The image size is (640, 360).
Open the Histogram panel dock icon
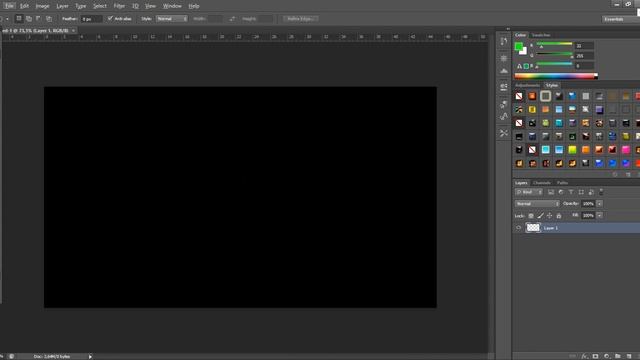point(504,71)
